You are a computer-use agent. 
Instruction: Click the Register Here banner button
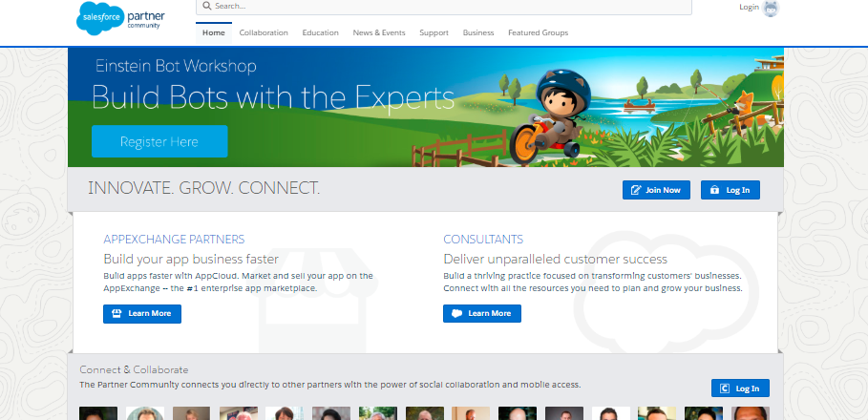(159, 141)
